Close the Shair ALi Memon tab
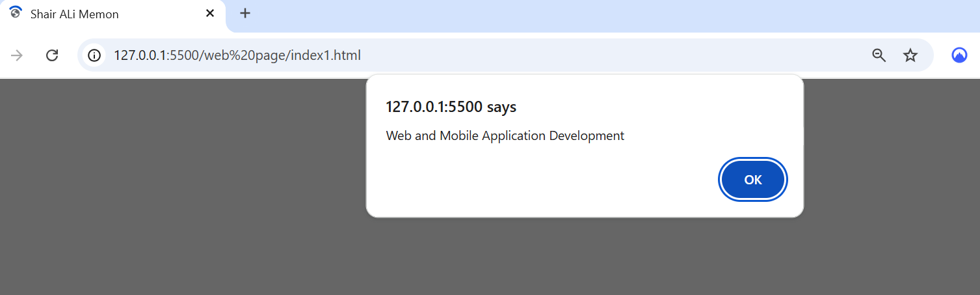Screen dimensions: 980x295 click(x=210, y=14)
